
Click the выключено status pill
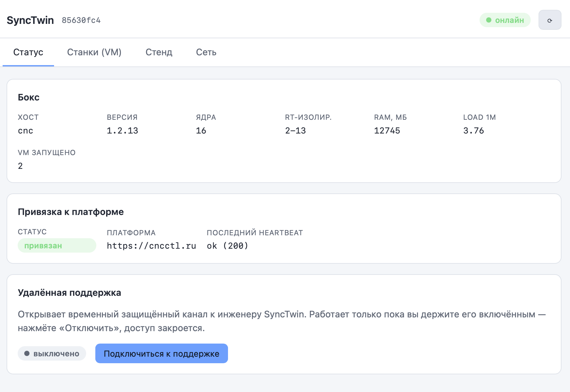(52, 353)
